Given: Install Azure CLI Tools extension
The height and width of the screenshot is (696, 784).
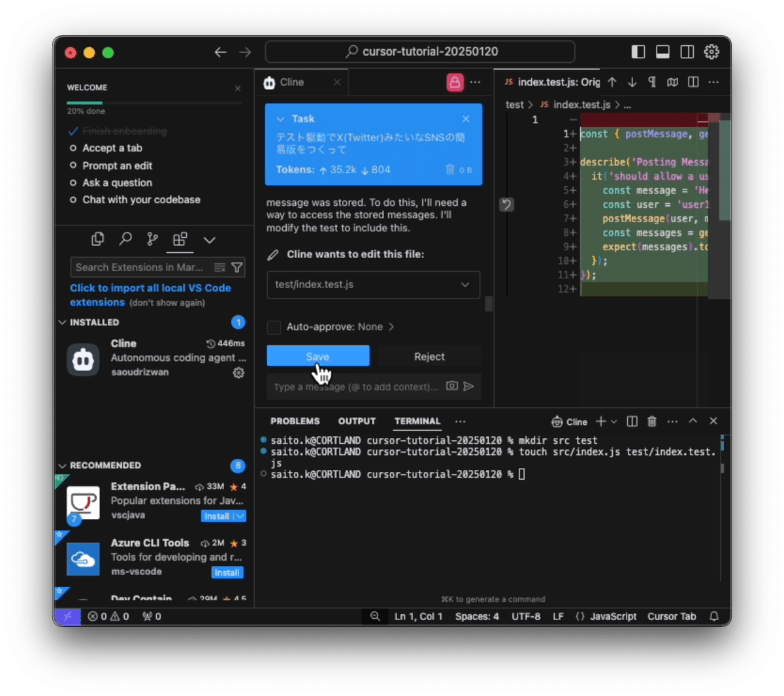Looking at the screenshot, I should 227,572.
